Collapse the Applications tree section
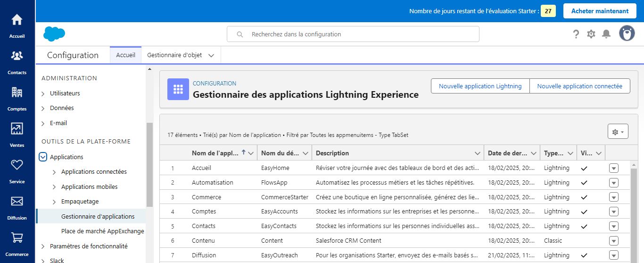 [43, 157]
